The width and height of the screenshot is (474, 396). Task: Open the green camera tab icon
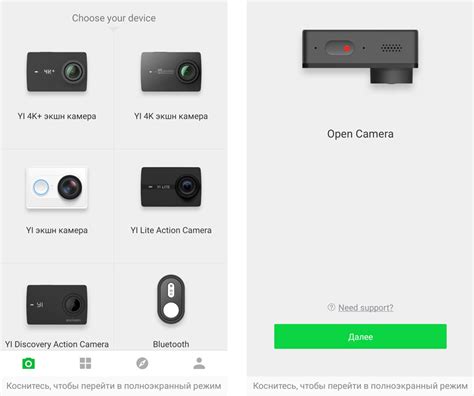click(28, 363)
